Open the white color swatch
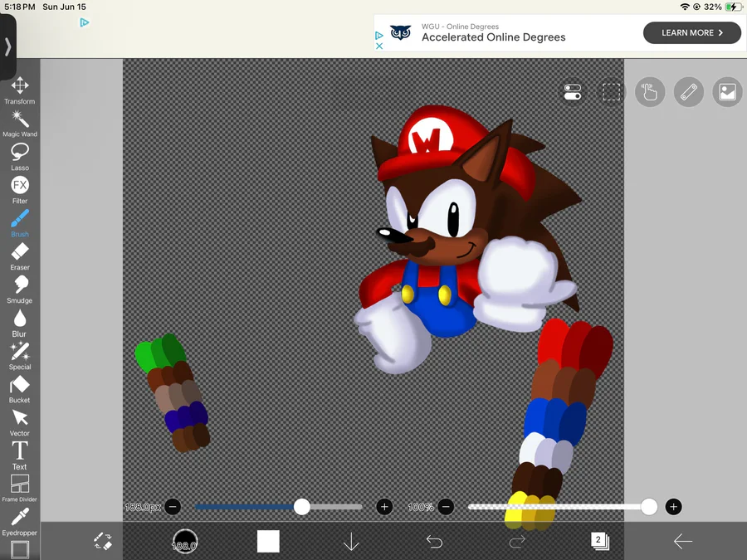747x560 pixels. (x=268, y=542)
